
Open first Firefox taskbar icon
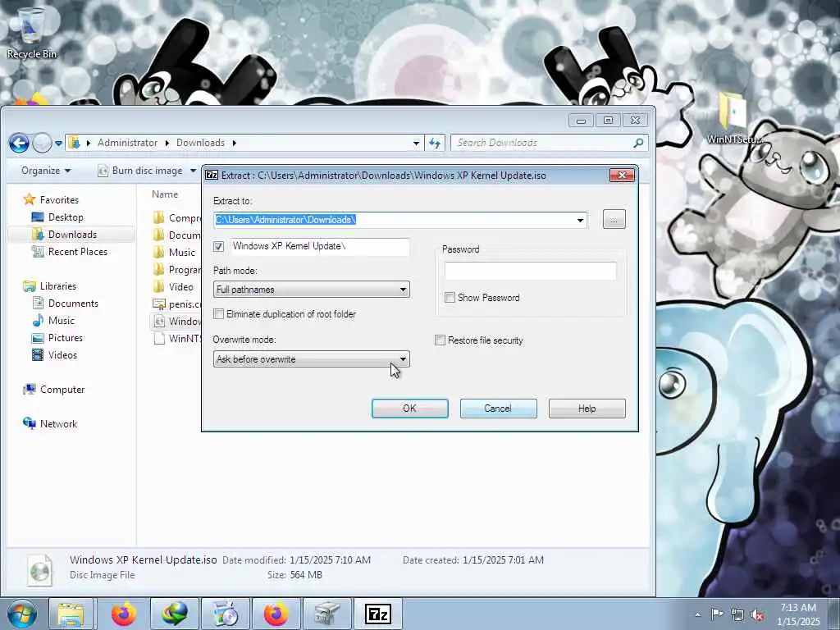point(124,614)
